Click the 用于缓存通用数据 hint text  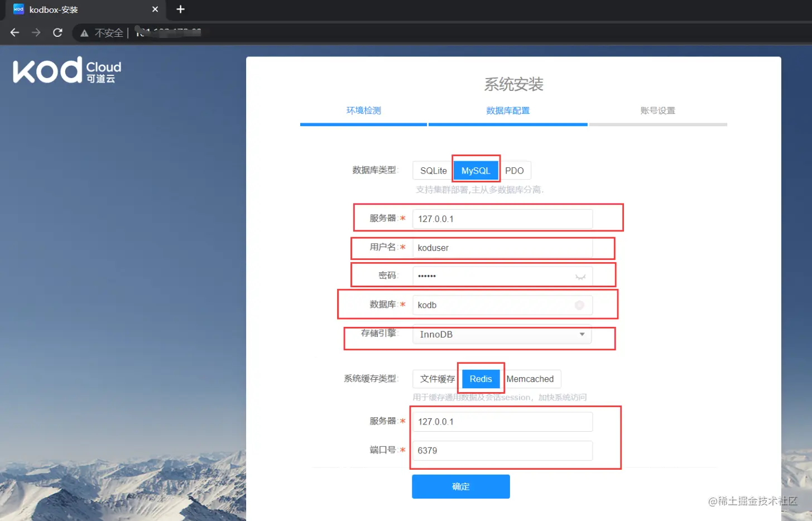point(499,397)
